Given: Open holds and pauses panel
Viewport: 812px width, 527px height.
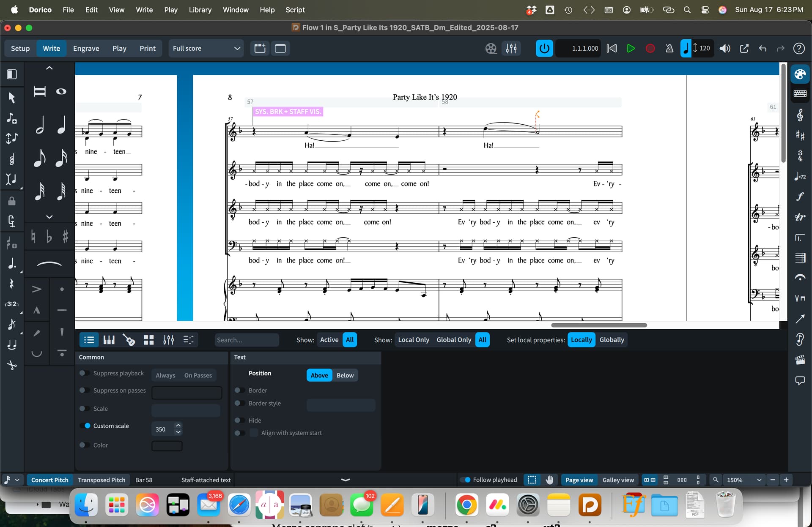Looking at the screenshot, I should point(800,278).
